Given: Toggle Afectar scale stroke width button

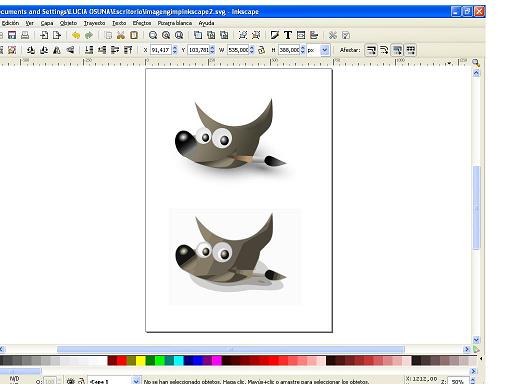Looking at the screenshot, I should (371, 50).
